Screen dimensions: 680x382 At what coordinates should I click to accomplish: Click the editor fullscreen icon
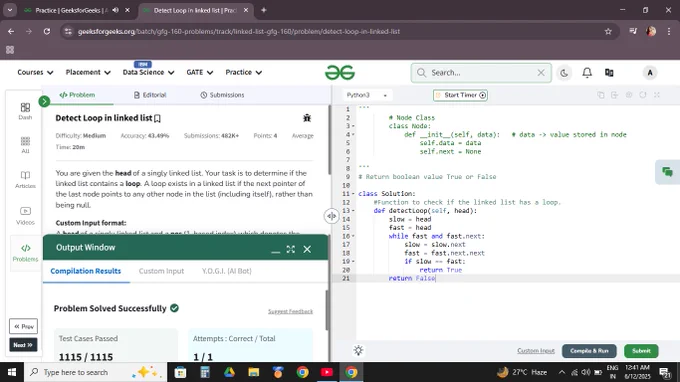657,95
